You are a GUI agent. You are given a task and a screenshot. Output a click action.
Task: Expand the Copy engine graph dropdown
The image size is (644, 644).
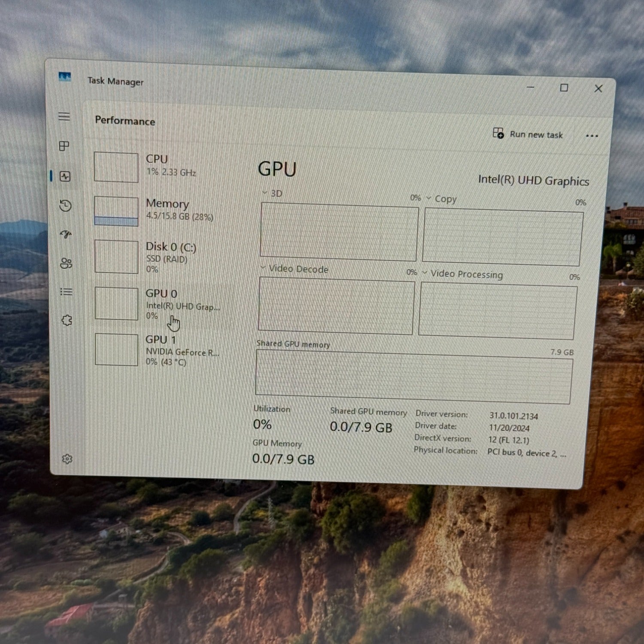coord(429,198)
